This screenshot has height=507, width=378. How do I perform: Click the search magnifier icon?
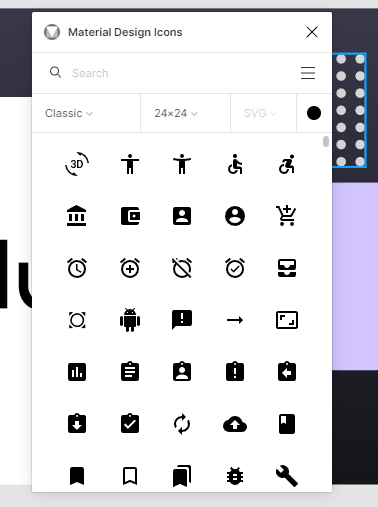(55, 72)
